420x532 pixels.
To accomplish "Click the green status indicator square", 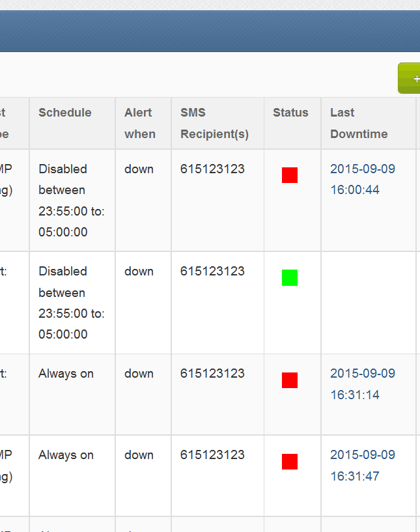I will point(290,278).
